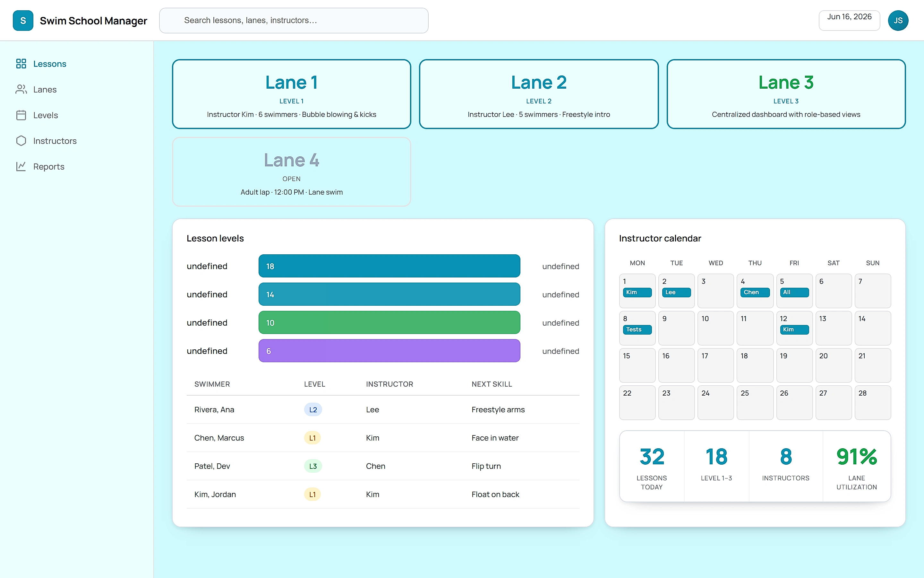Image resolution: width=924 pixels, height=578 pixels.
Task: Click the L2 badge for Rivera, Ana
Action: (313, 410)
